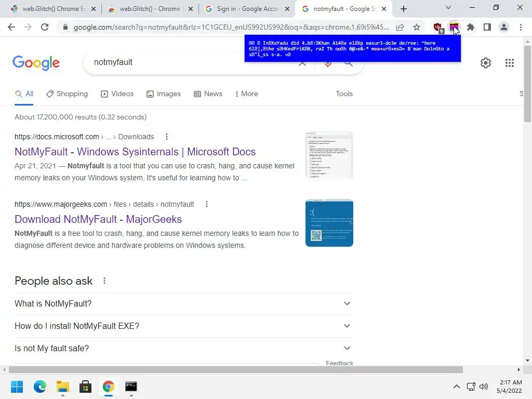Open search Tools
Image resolution: width=532 pixels, height=399 pixels.
tap(344, 94)
